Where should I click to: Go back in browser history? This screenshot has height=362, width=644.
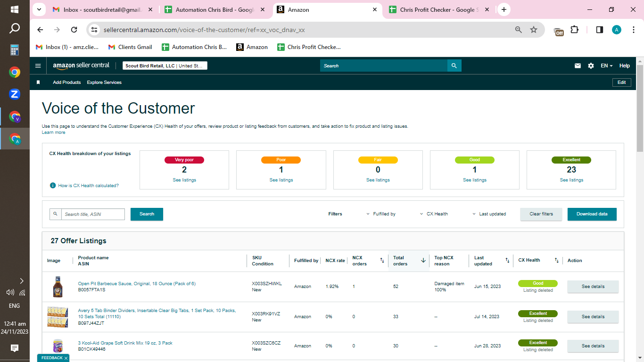tap(40, 30)
